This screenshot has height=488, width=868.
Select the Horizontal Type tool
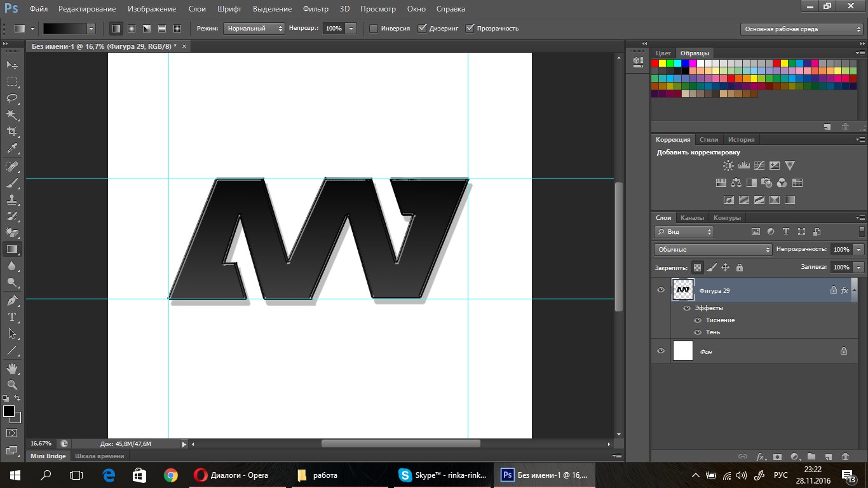pos(12,317)
